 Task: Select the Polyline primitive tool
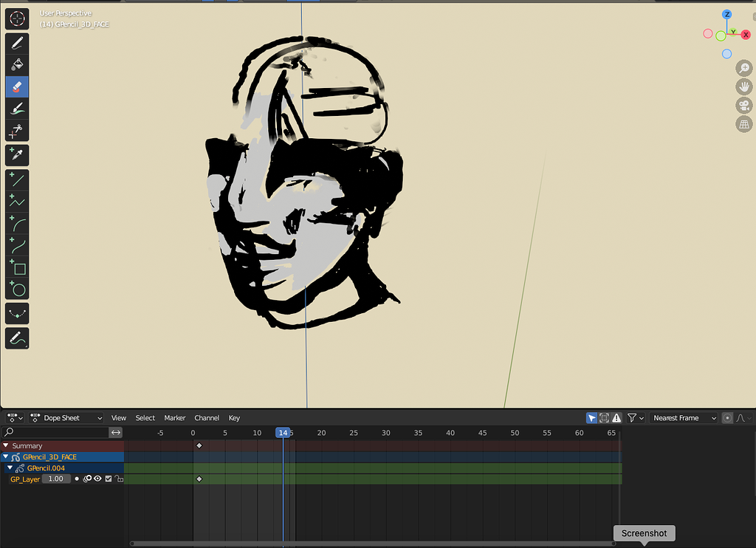pyautogui.click(x=17, y=202)
